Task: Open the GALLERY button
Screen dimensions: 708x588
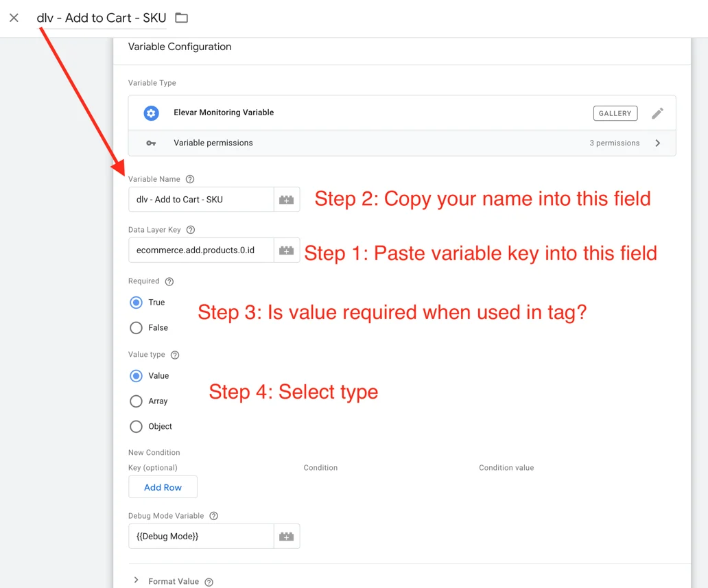Action: pos(615,113)
